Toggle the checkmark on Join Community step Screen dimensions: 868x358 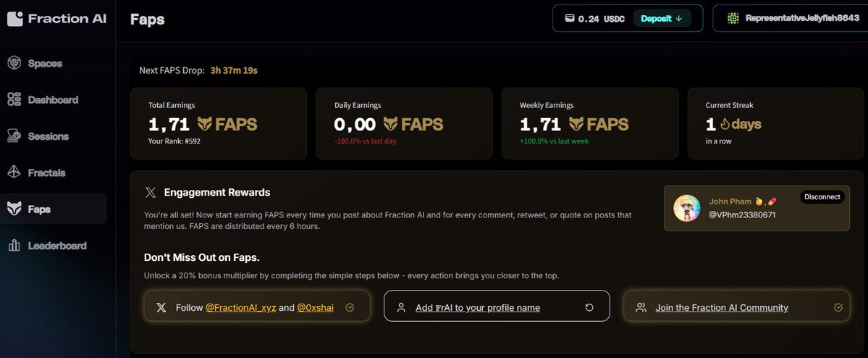[838, 307]
